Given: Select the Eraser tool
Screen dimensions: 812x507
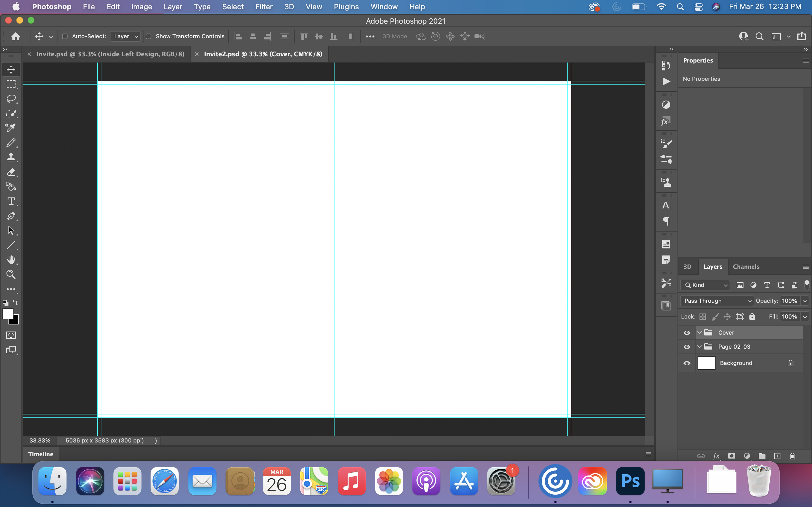Looking at the screenshot, I should 11,172.
